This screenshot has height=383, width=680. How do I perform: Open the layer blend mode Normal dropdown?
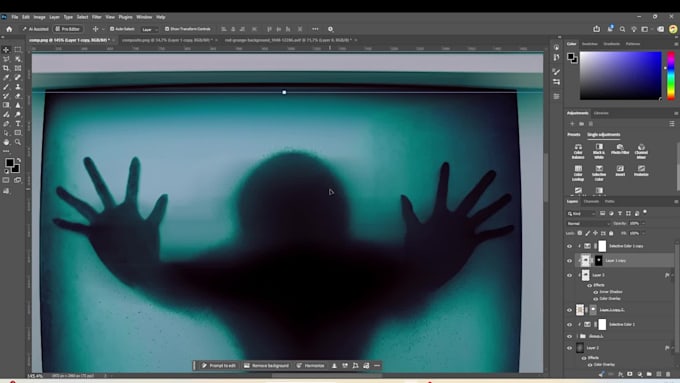588,223
